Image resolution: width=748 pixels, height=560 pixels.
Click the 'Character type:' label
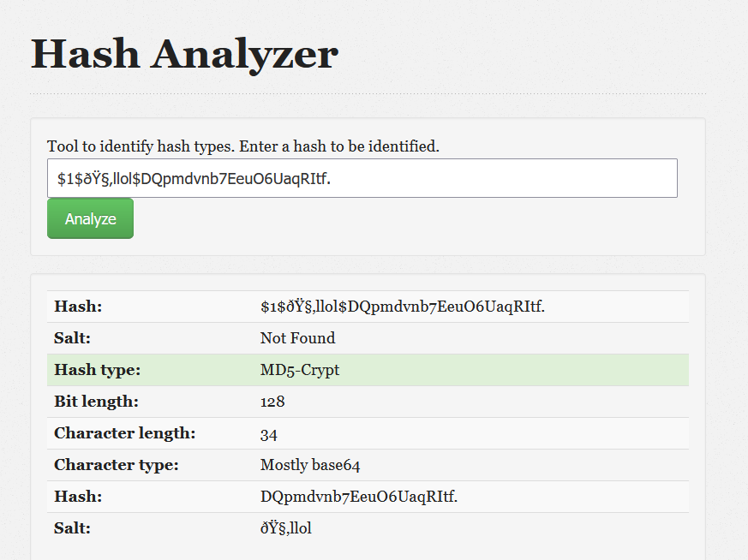coord(116,465)
